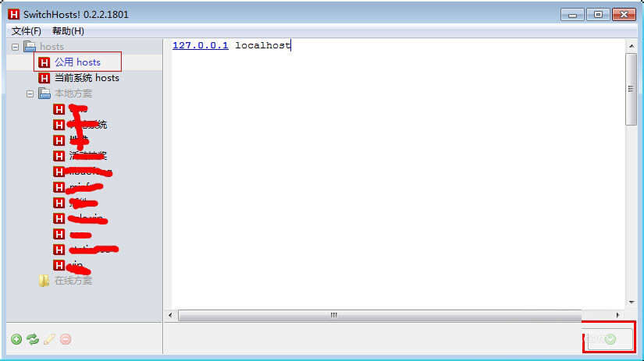Click the vertical scrollbar down arrow

[x=632, y=303]
